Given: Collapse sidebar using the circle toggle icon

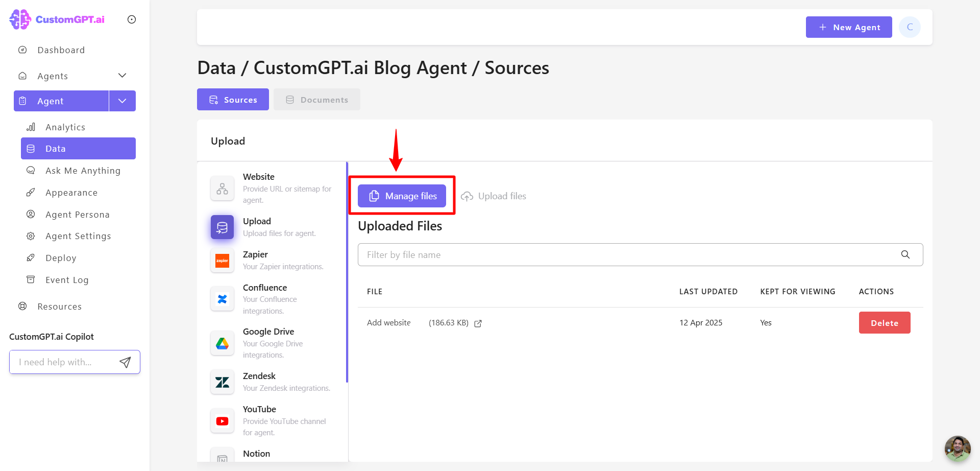Looking at the screenshot, I should coord(132,19).
